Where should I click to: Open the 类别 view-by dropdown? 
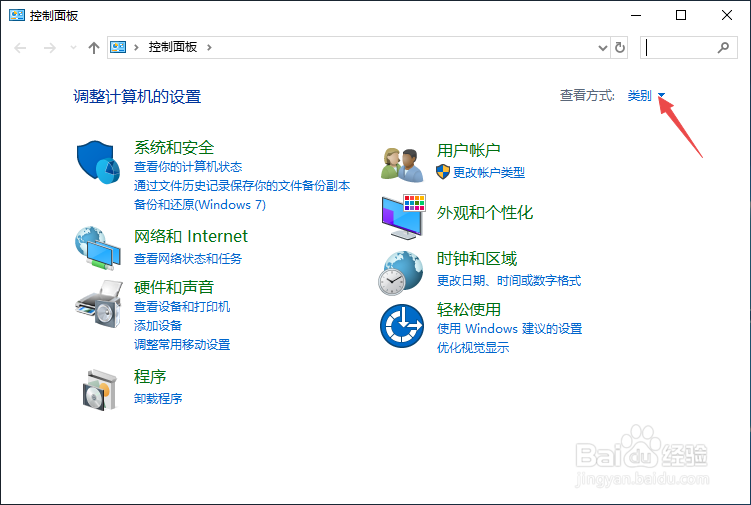coord(646,95)
